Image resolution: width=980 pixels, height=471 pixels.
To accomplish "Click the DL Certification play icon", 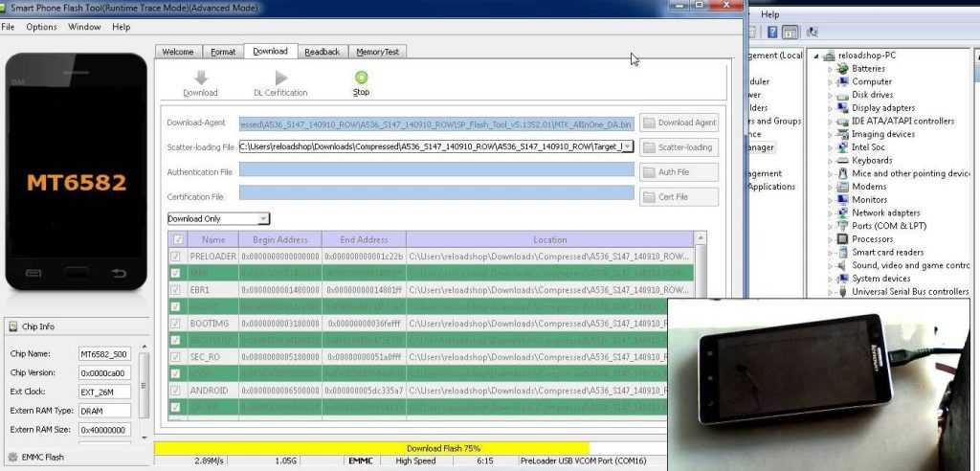I will coord(280,78).
